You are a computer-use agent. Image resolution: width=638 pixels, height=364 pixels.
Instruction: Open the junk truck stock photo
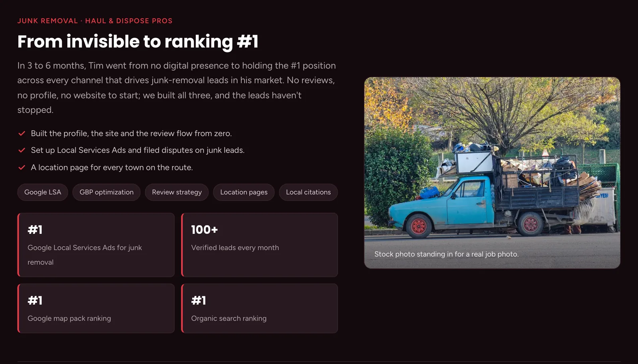point(492,172)
